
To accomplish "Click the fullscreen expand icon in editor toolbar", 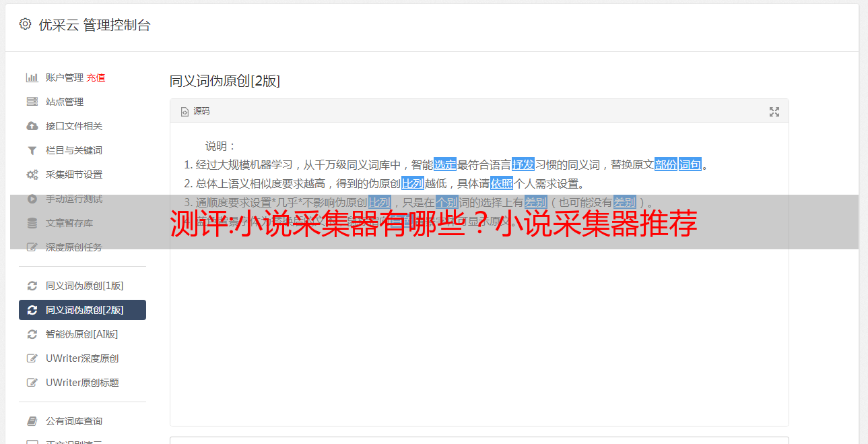I will pyautogui.click(x=774, y=112).
